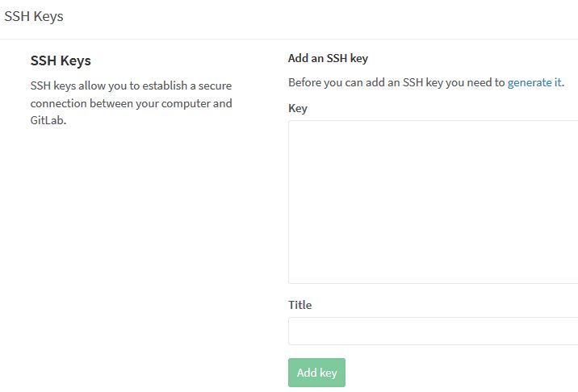Click the word 'secure' in the description
This screenshot has width=578, height=392.
coord(216,85)
